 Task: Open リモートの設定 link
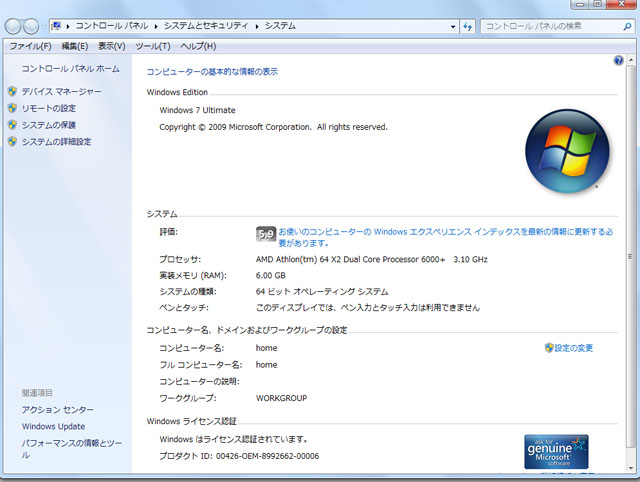tap(49, 108)
